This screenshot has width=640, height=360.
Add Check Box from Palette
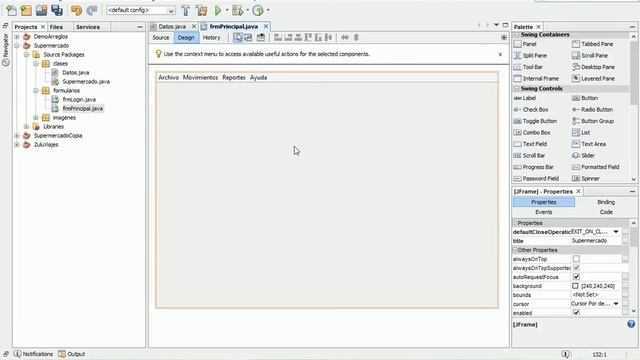[x=531, y=109]
